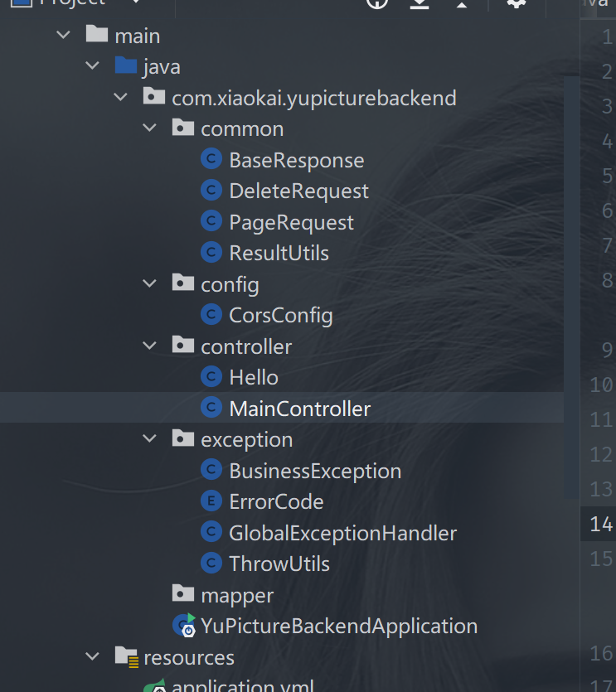Click the exception package folder icon
616x692 pixels.
point(183,439)
